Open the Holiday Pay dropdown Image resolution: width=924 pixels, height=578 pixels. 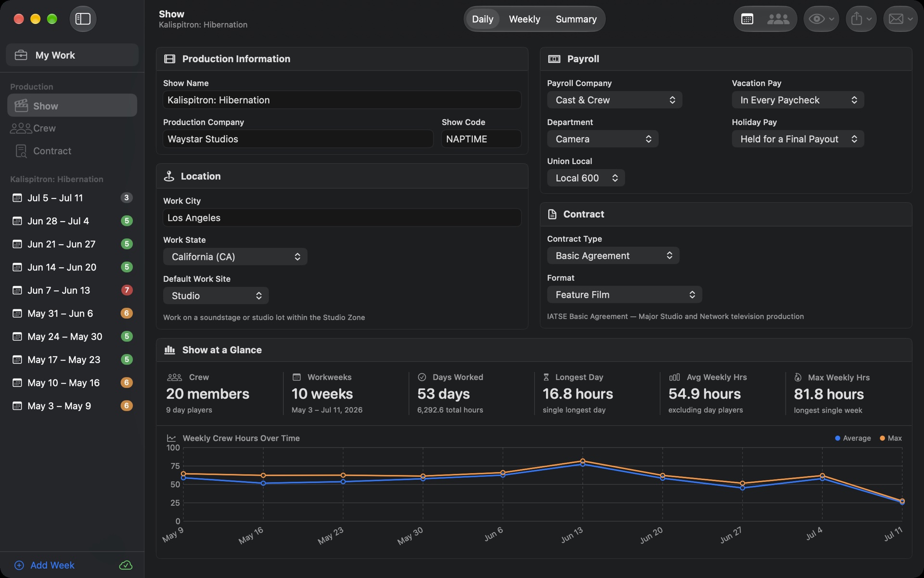click(x=798, y=139)
